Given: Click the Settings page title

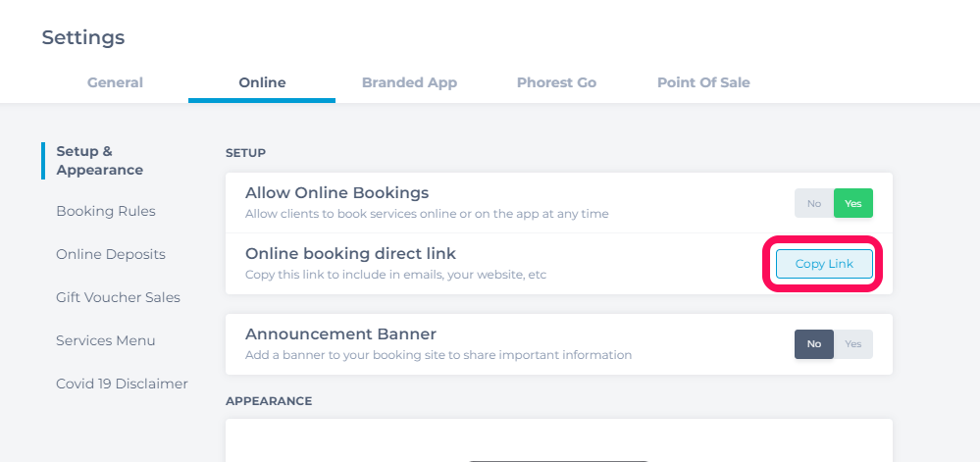Looking at the screenshot, I should pos(83,37).
